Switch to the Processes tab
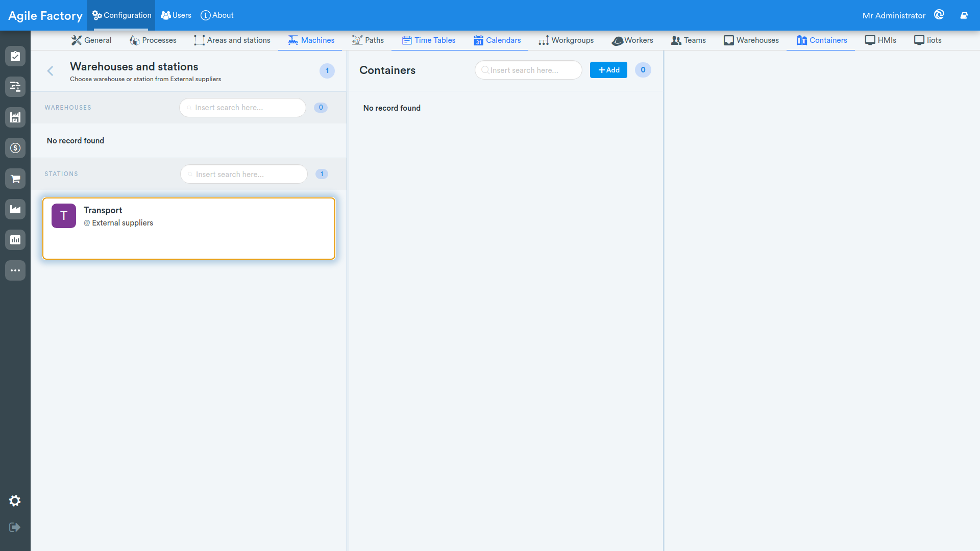This screenshot has height=551, width=980. pyautogui.click(x=153, y=40)
